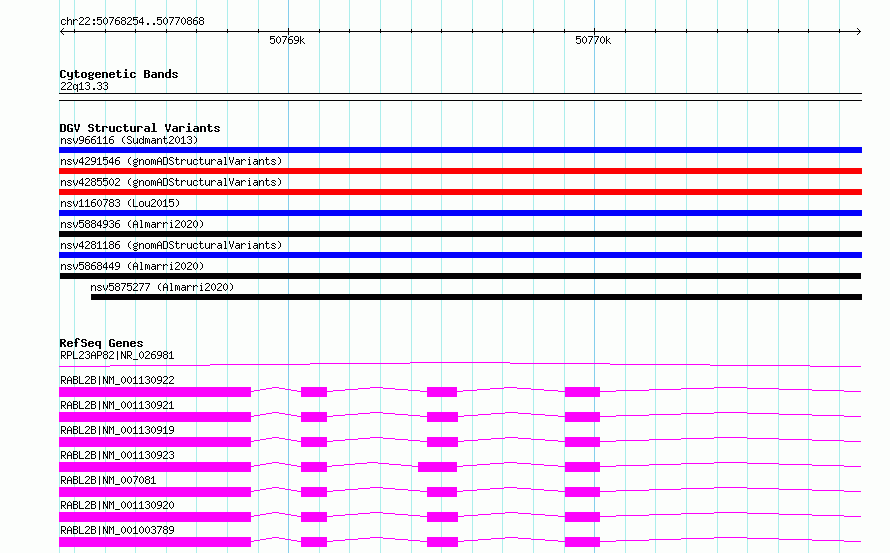The width and height of the screenshot is (890, 553).
Task: Select the large leftmost exon of RABL2B NM_007081
Action: click(x=155, y=492)
